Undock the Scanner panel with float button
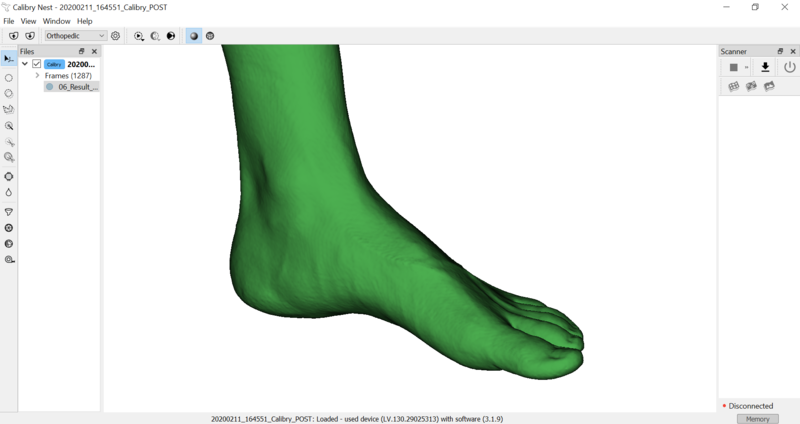 (780, 51)
